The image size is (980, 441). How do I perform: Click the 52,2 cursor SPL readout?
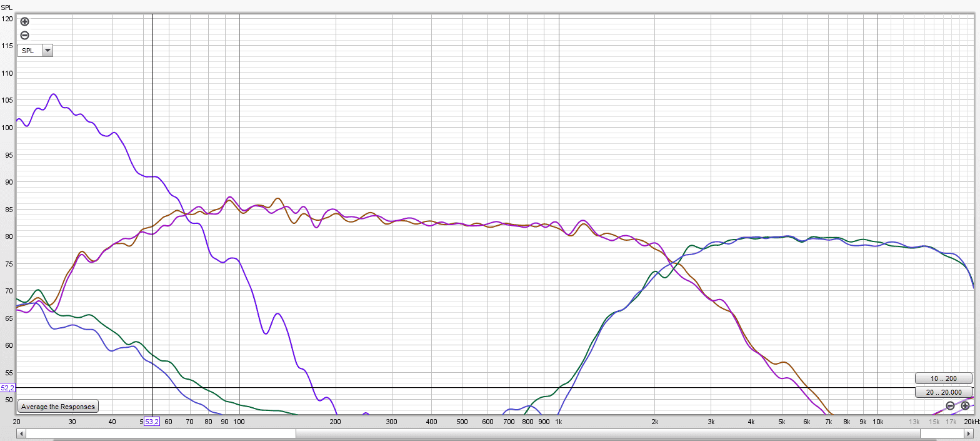[x=7, y=388]
